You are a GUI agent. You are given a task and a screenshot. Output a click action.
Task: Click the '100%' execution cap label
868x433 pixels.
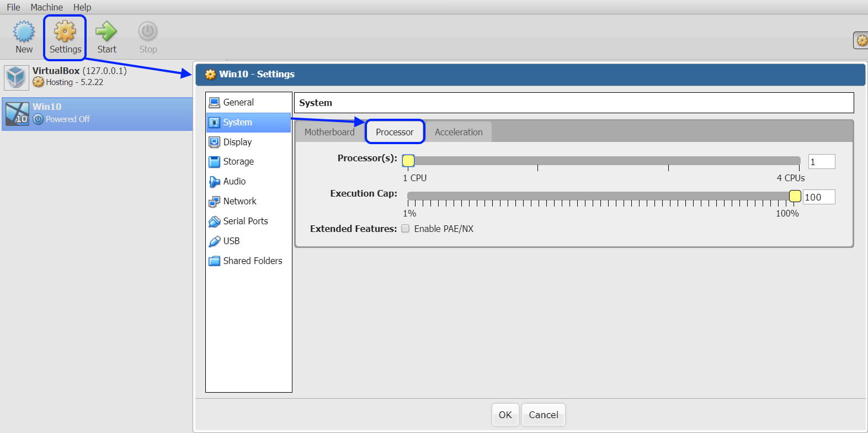tap(787, 213)
